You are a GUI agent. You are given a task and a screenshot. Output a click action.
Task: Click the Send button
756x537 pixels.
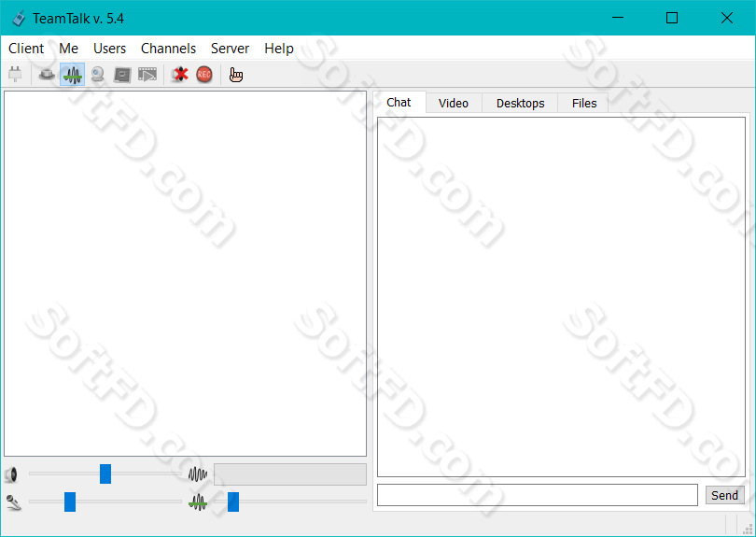724,495
